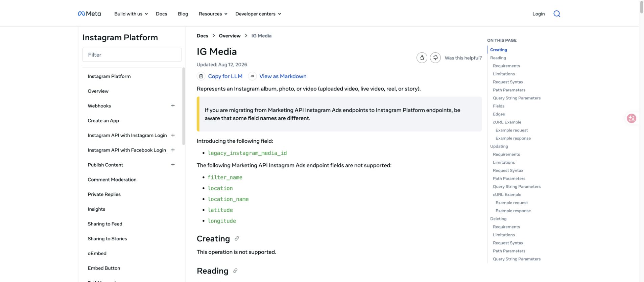This screenshot has height=282, width=644.
Task: Open Insights in the sidebar
Action: click(96, 209)
